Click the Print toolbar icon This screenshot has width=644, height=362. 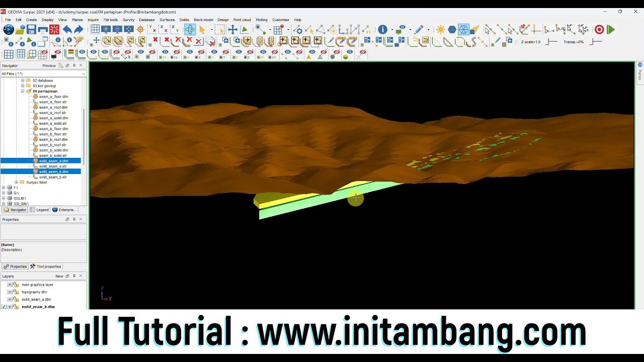(x=43, y=30)
